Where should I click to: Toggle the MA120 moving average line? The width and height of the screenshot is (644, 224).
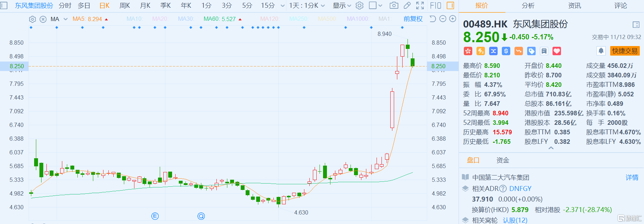coord(270,19)
